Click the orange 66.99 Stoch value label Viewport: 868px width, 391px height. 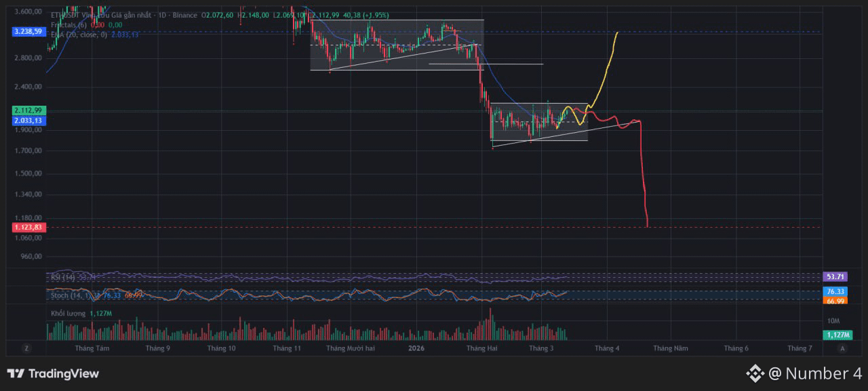tap(834, 300)
